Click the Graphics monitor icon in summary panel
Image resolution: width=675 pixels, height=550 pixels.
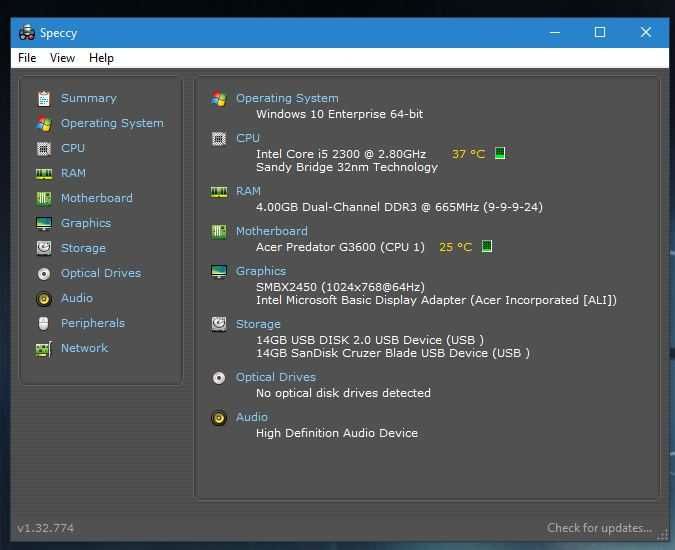click(219, 272)
